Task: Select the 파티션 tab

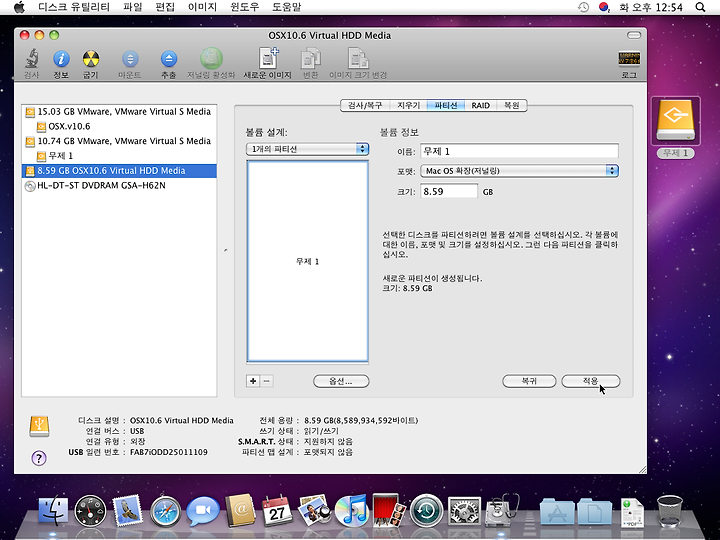Action: pyautogui.click(x=446, y=106)
